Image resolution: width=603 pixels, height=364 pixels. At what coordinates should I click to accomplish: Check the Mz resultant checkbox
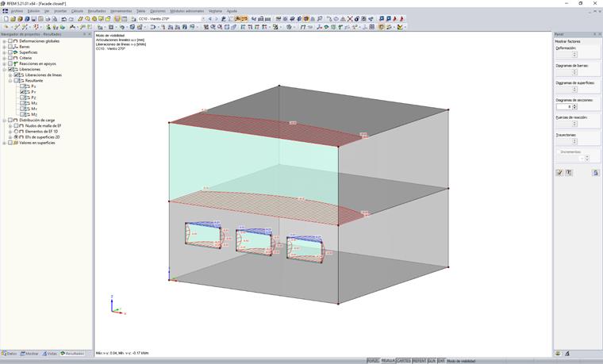coord(22,114)
